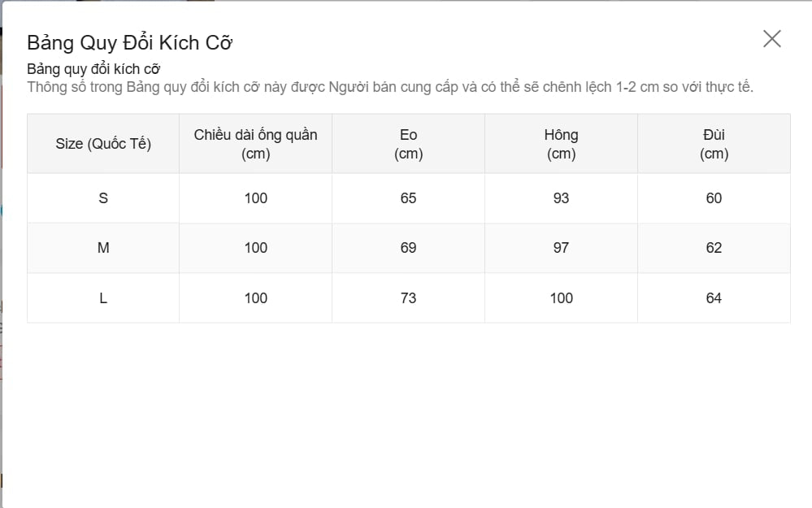Select the size S row label

point(103,198)
